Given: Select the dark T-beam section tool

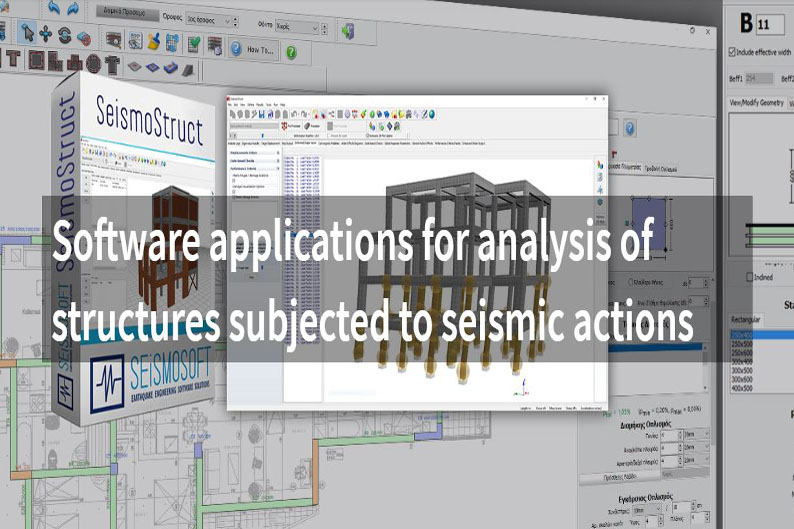Looking at the screenshot, I should point(112,65).
